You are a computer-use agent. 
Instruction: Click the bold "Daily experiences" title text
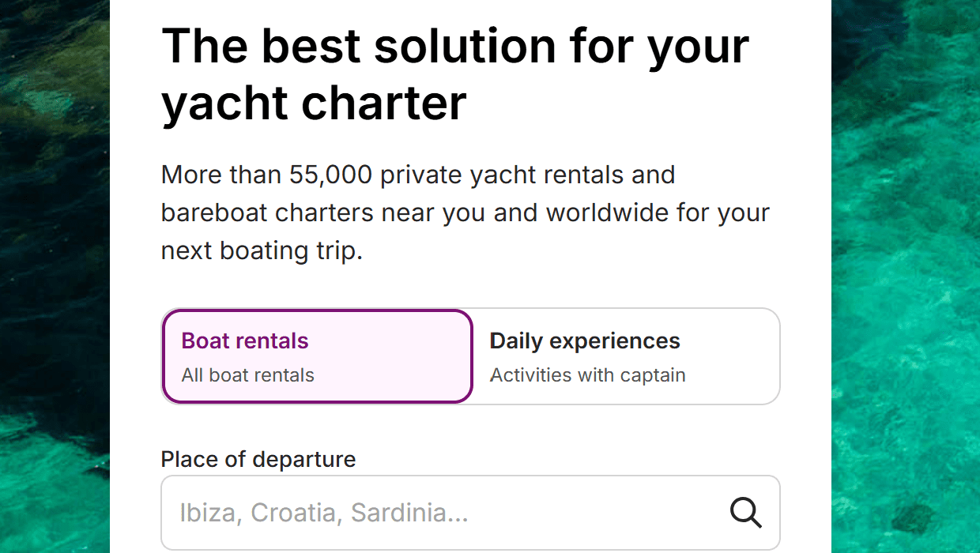tap(585, 341)
